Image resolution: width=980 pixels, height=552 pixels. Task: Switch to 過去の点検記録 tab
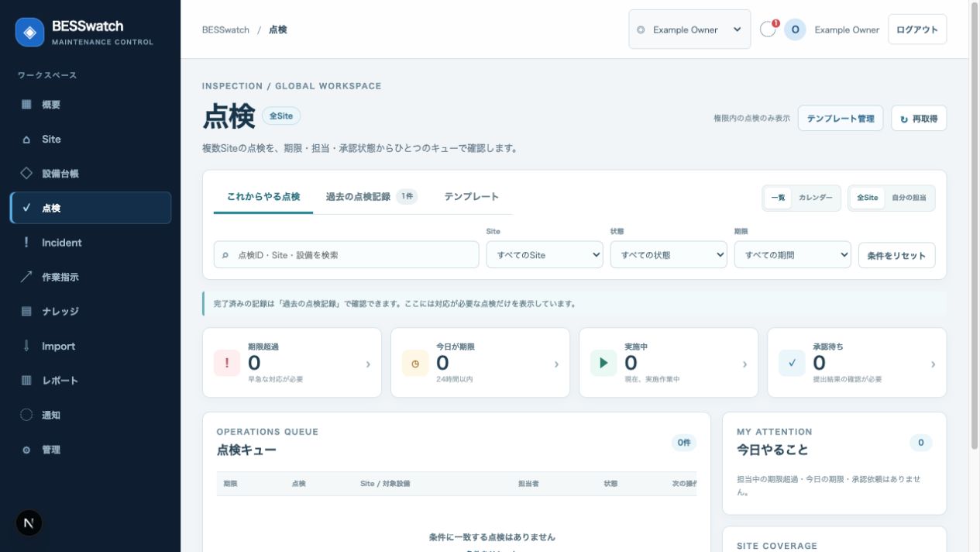click(x=372, y=197)
